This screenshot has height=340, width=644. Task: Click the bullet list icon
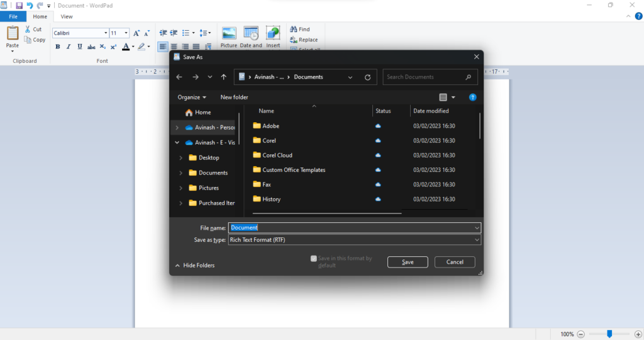pyautogui.click(x=186, y=33)
